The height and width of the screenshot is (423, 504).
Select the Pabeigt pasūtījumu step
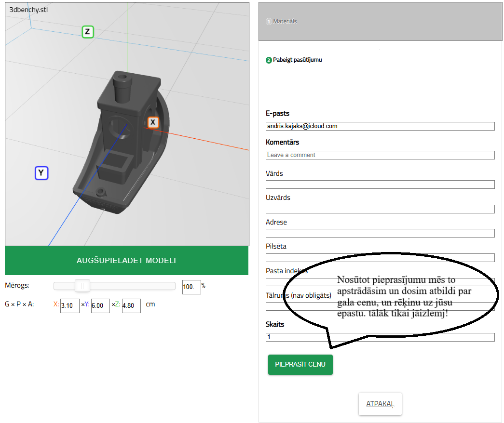297,60
